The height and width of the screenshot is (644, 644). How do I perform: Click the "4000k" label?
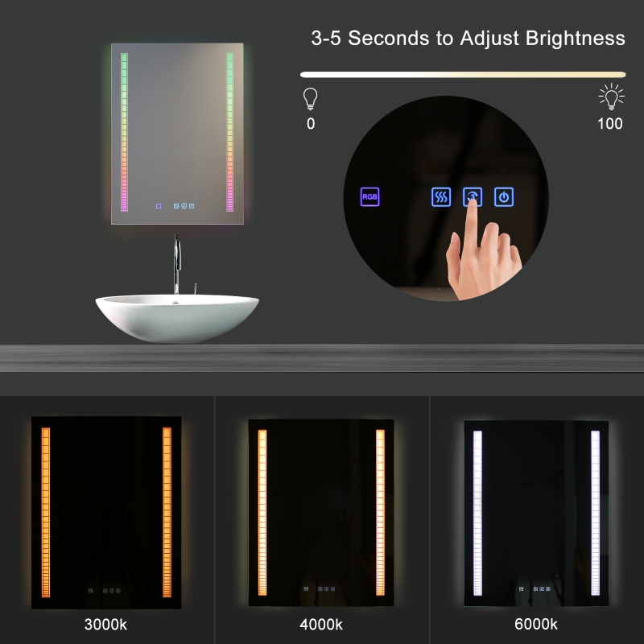[x=321, y=625]
